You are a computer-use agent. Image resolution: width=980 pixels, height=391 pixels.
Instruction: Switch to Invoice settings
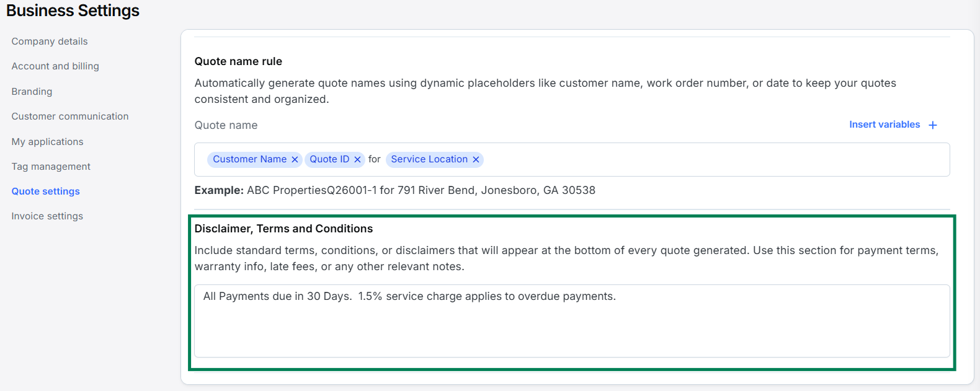[47, 216]
